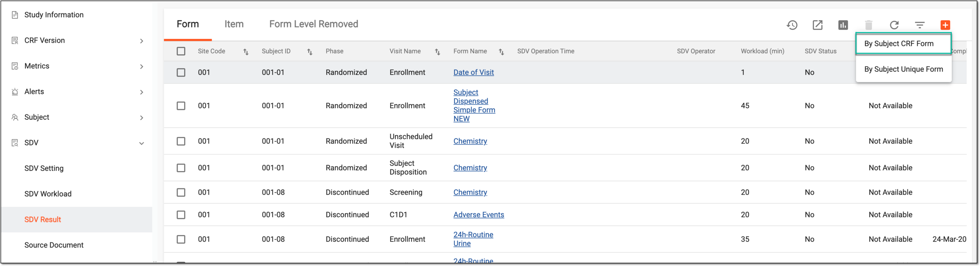Check the Adverse Events row checkbox
This screenshot has width=980, height=266.
[181, 215]
